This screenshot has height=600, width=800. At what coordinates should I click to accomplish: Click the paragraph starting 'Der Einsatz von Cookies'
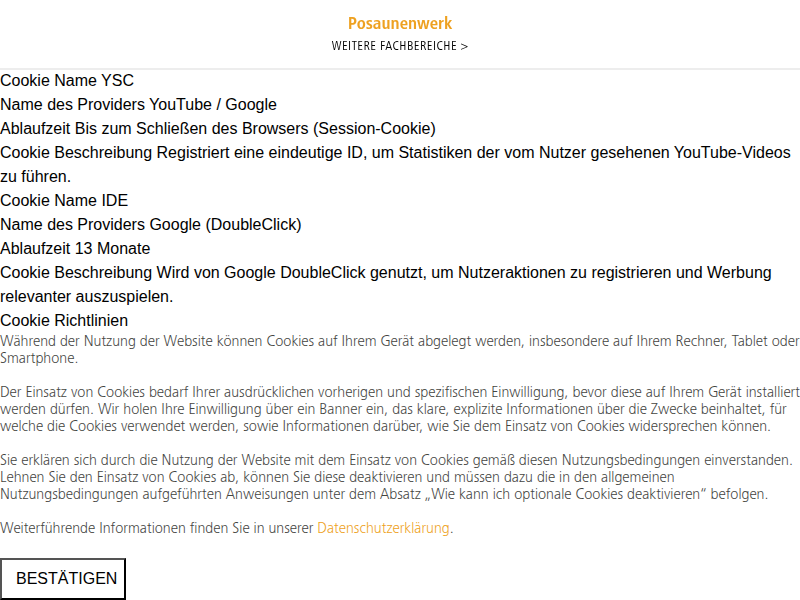(400, 409)
